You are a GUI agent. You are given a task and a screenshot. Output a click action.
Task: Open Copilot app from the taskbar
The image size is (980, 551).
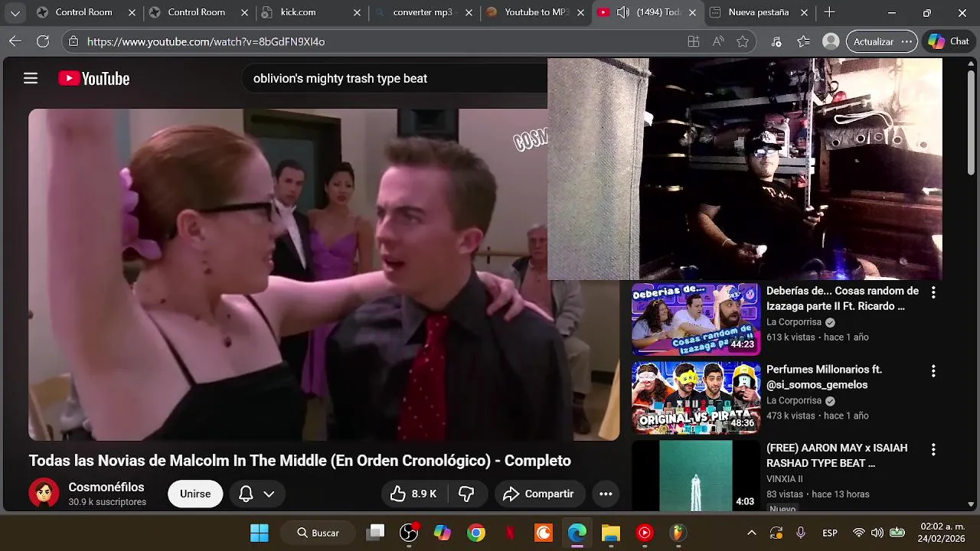point(443,533)
